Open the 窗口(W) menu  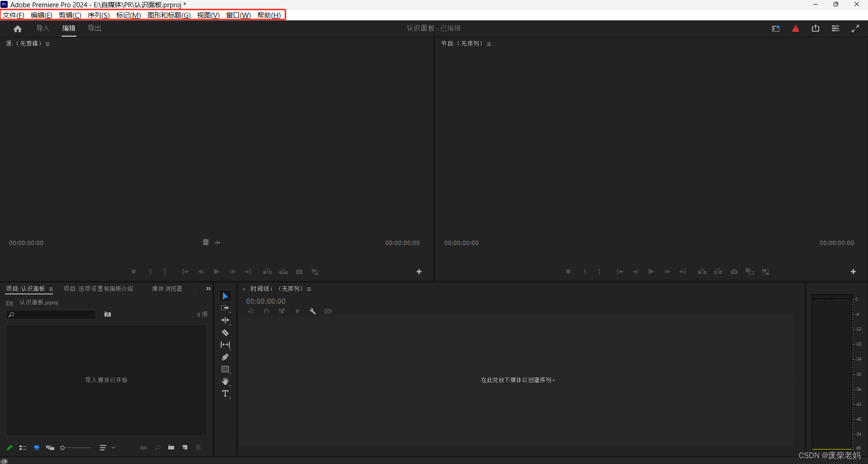(x=238, y=15)
